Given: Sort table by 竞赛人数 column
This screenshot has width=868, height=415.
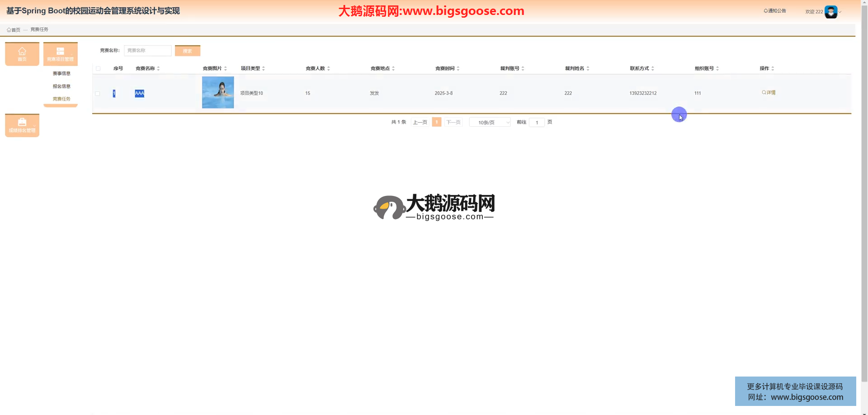Looking at the screenshot, I should click(x=328, y=69).
